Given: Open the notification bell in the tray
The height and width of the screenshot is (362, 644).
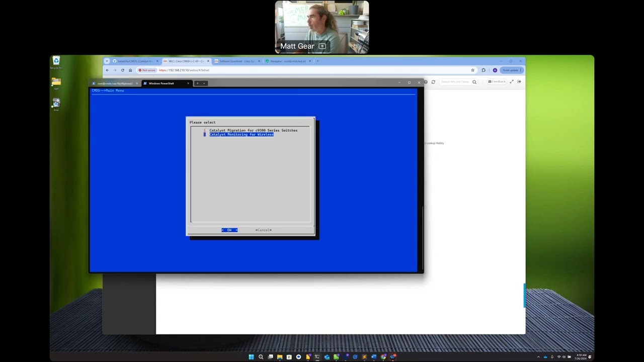Looking at the screenshot, I should coord(590,357).
